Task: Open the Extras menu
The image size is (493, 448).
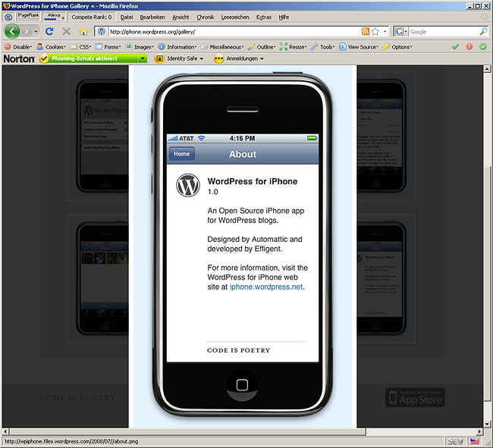Action: point(264,17)
